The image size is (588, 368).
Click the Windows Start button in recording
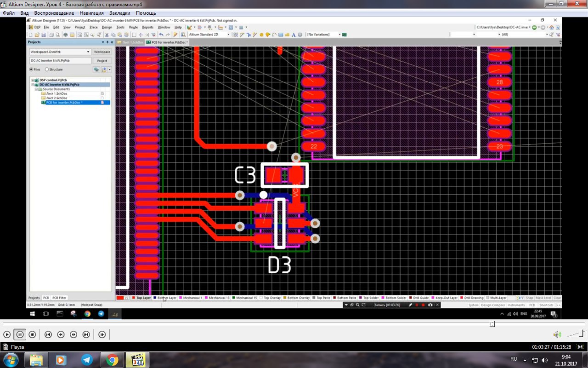tap(32, 314)
